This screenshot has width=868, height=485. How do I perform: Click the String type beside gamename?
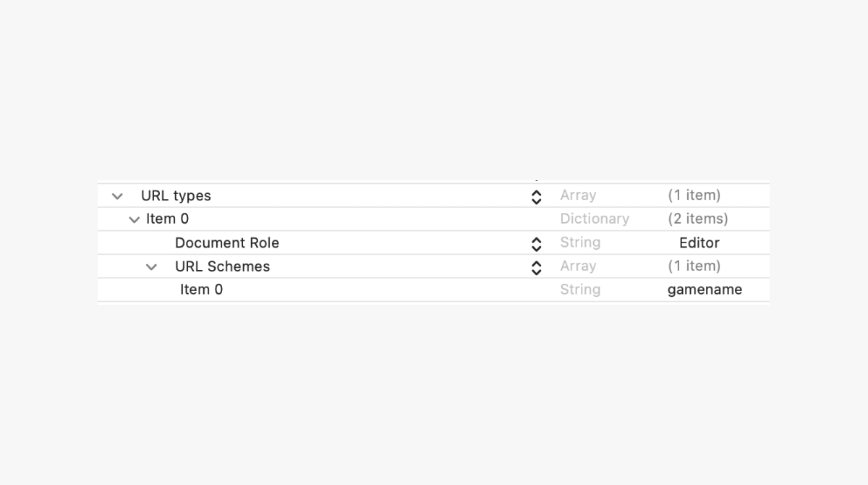click(580, 290)
